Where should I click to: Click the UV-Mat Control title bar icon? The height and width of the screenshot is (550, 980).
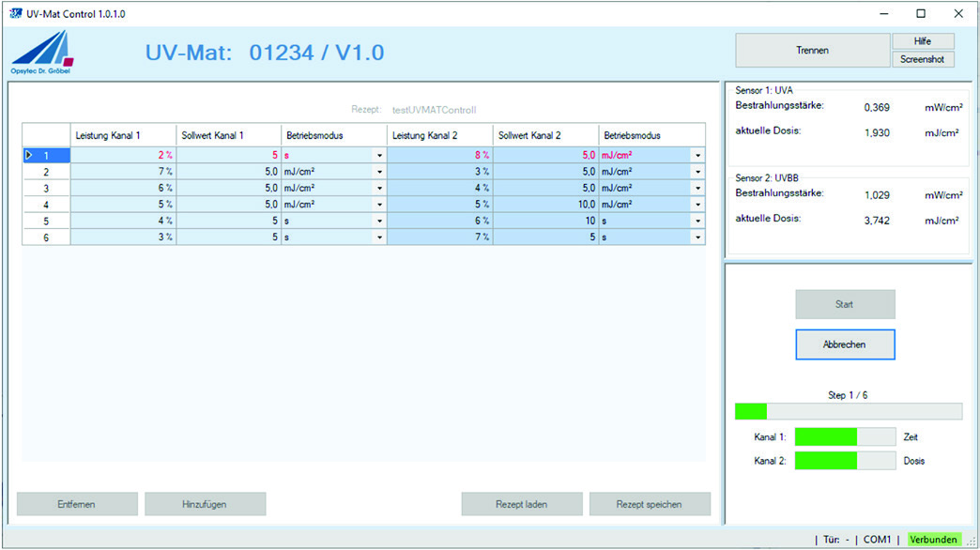16,13
